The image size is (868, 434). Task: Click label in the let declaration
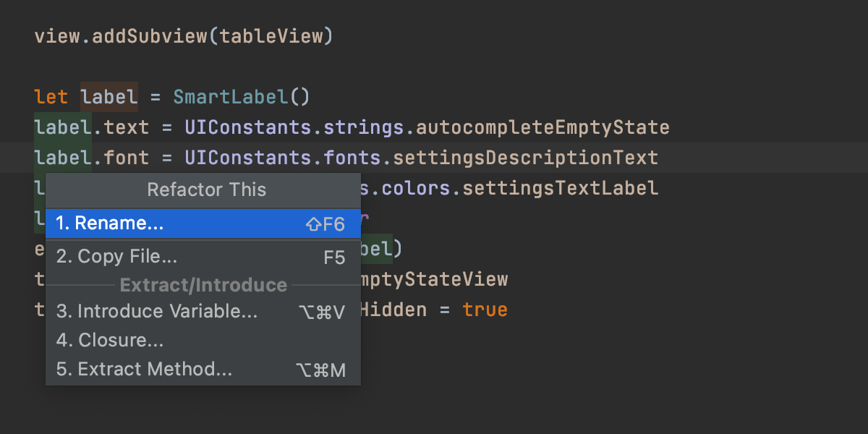[x=109, y=97]
